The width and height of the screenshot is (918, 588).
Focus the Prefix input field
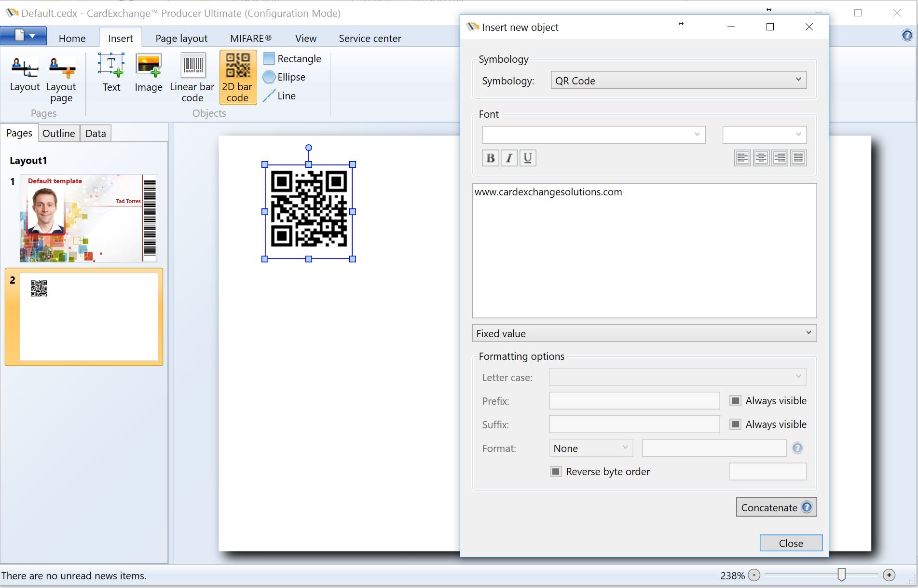(x=634, y=401)
